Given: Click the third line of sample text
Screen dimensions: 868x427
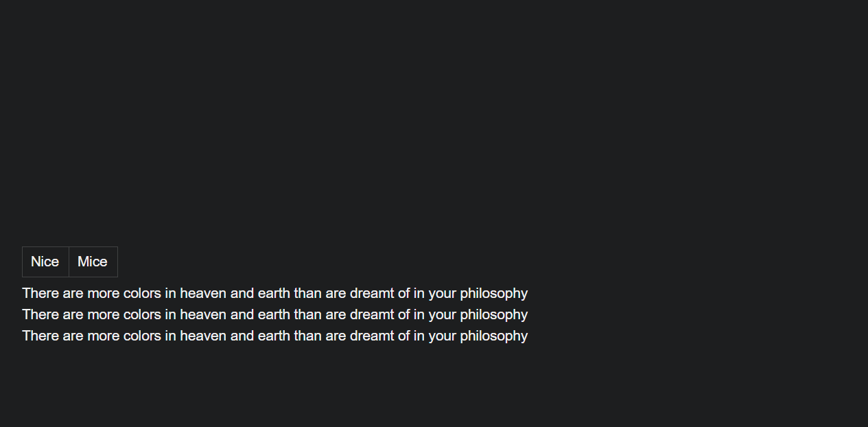Looking at the screenshot, I should click(x=274, y=336).
